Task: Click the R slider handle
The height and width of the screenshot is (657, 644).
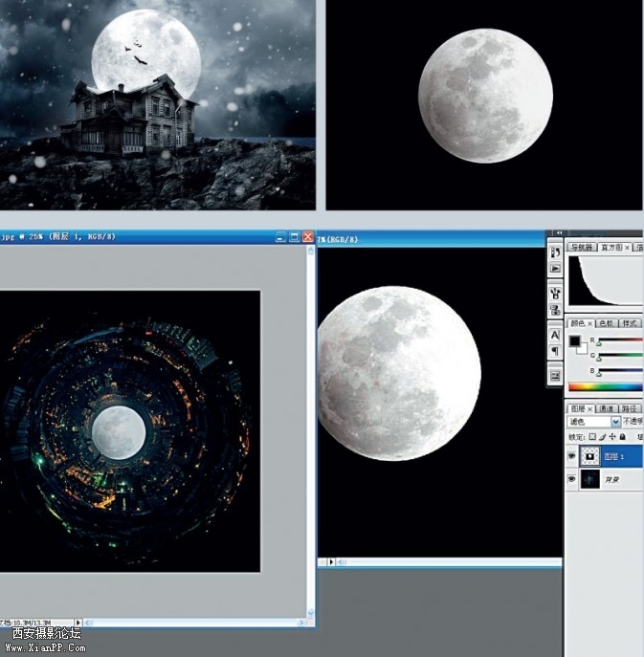Action: (599, 342)
